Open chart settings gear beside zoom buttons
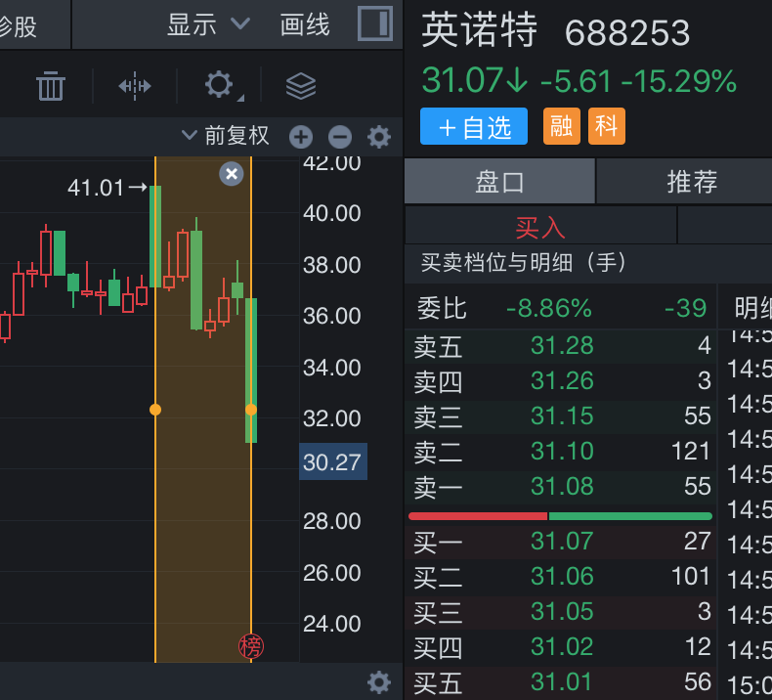The image size is (772, 700). pyautogui.click(x=379, y=137)
